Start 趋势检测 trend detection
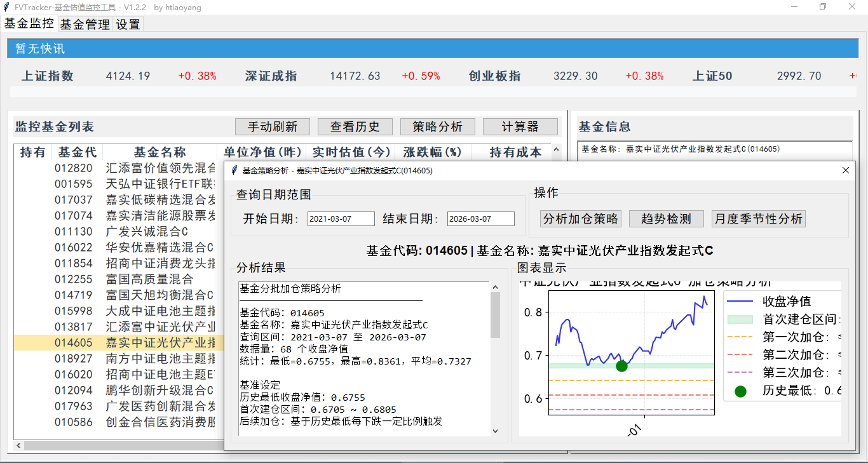The width and height of the screenshot is (868, 463). click(666, 218)
